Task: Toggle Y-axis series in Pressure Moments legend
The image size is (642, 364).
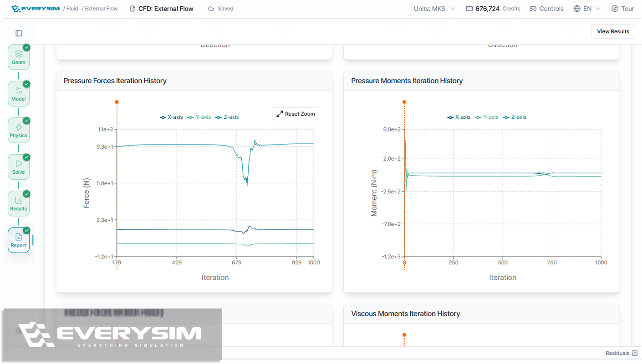Action: coord(487,117)
